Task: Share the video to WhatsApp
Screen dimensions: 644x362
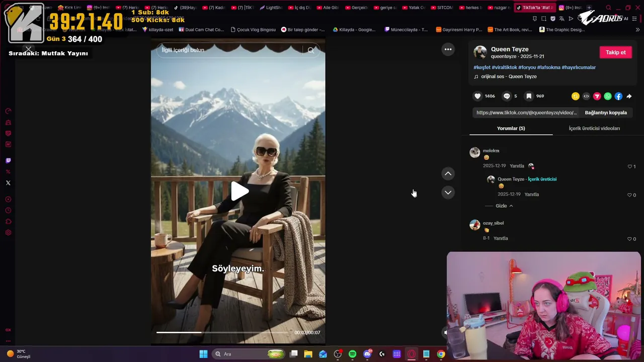Action: pyautogui.click(x=608, y=96)
